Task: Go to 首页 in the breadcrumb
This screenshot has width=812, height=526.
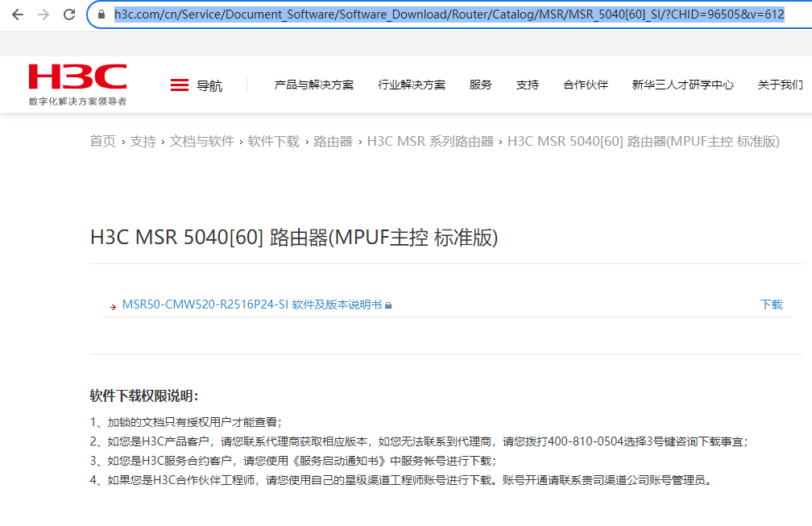Action: [102, 141]
